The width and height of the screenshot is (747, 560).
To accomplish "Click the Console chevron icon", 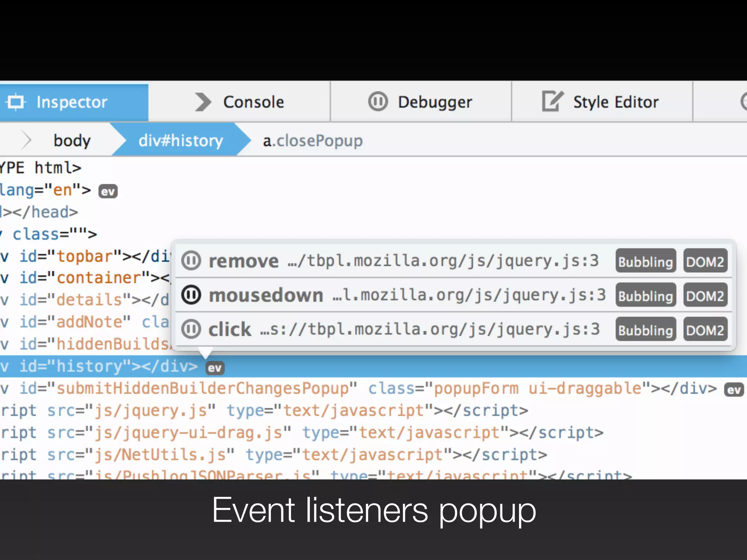I will 203,102.
